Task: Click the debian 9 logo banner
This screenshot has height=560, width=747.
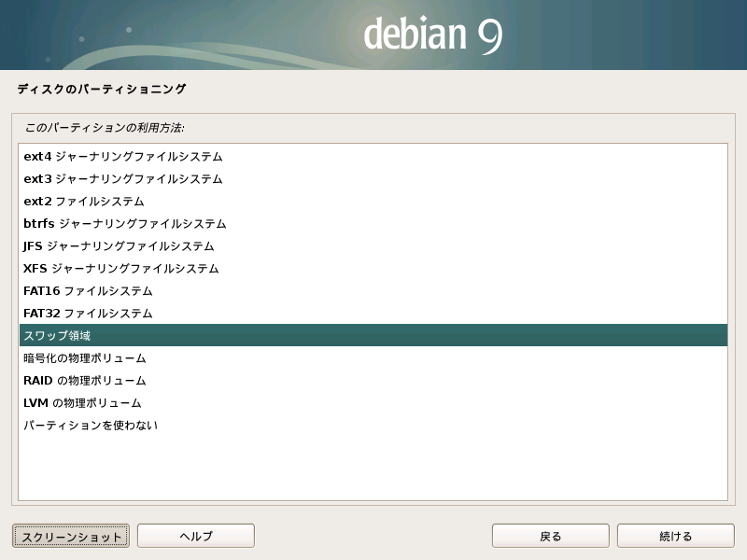Action: (433, 35)
